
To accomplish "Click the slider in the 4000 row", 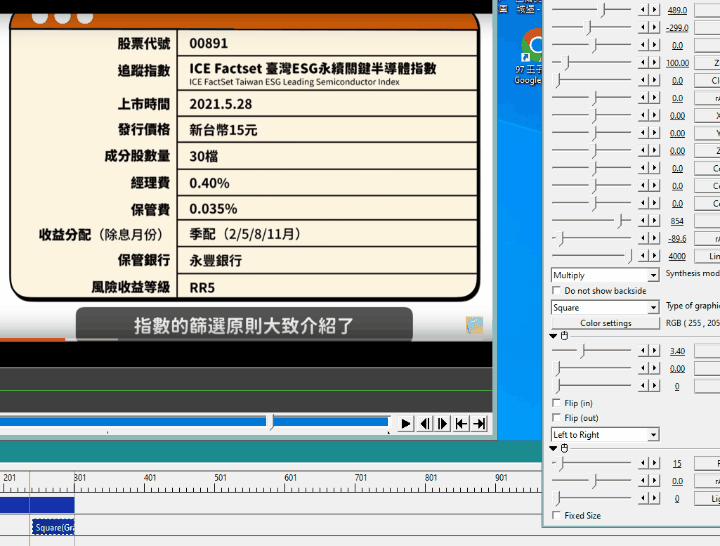I will pyautogui.click(x=591, y=256).
